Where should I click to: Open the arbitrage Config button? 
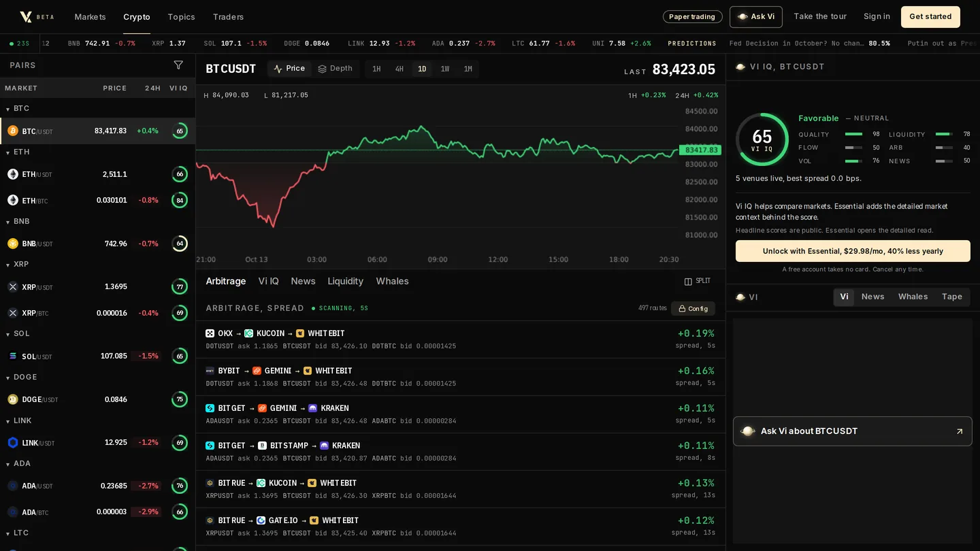693,309
